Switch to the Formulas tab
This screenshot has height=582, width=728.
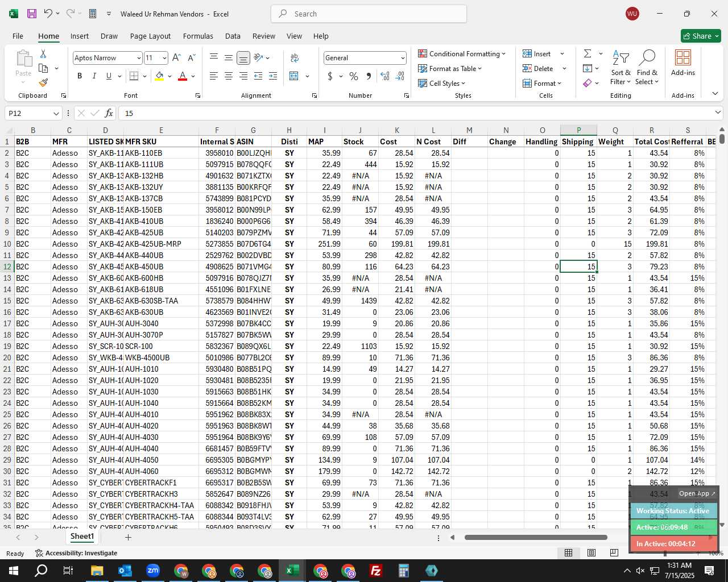coord(198,36)
